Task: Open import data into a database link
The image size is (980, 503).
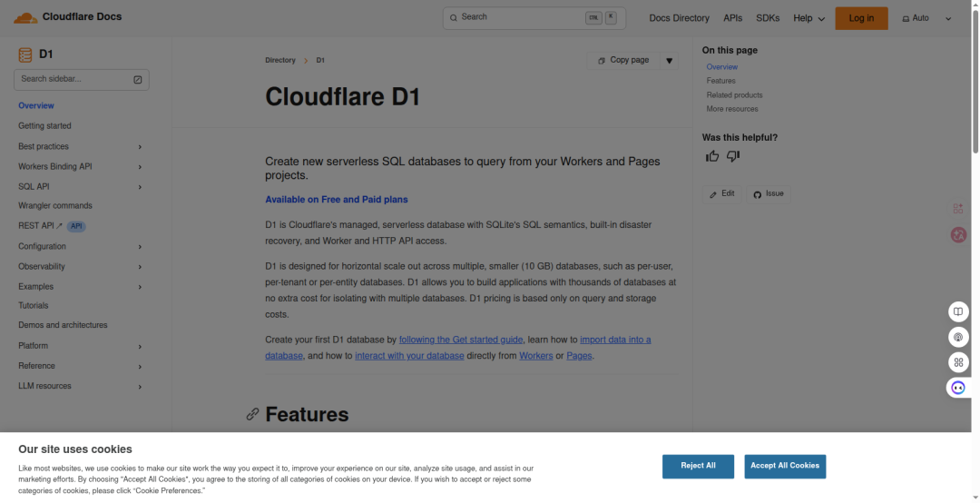Action: click(615, 340)
